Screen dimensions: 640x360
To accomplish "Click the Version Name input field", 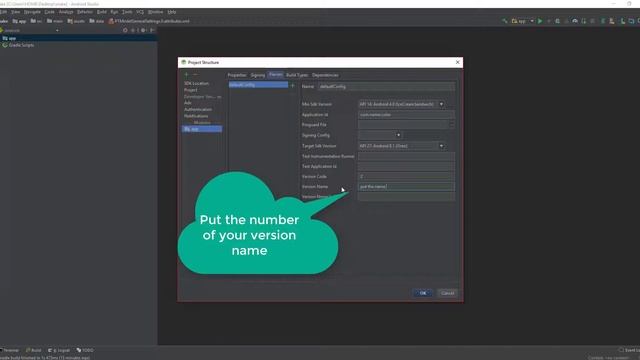I will (406, 187).
